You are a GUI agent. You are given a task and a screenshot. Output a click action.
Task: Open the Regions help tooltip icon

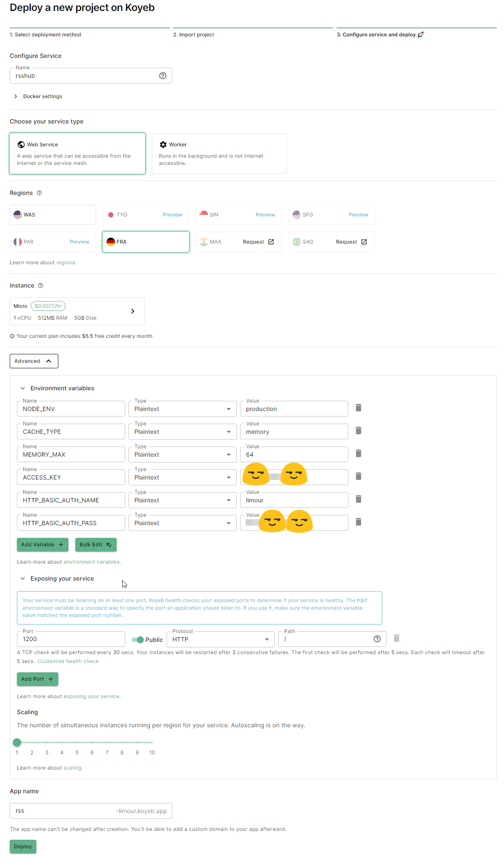coord(39,193)
